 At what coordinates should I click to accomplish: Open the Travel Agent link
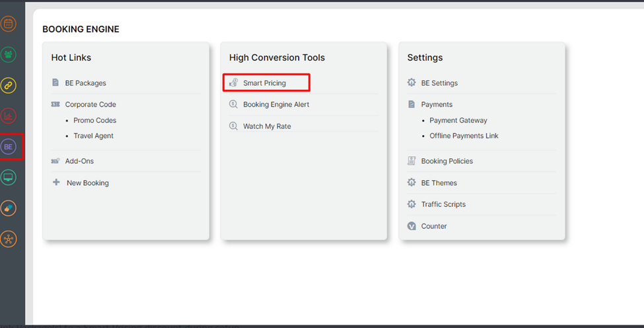point(93,136)
